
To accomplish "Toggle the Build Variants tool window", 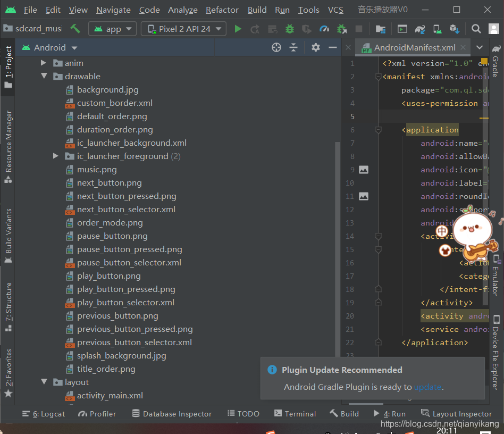I will pyautogui.click(x=9, y=236).
